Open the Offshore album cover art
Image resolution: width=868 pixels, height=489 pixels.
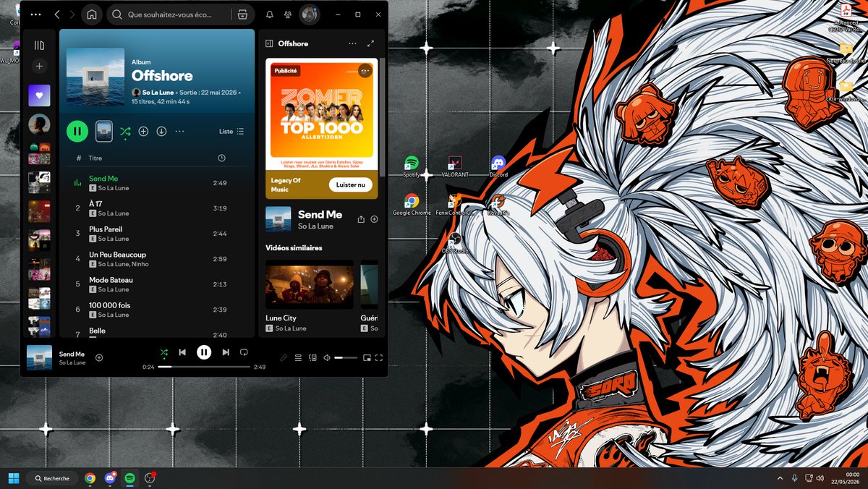click(95, 77)
